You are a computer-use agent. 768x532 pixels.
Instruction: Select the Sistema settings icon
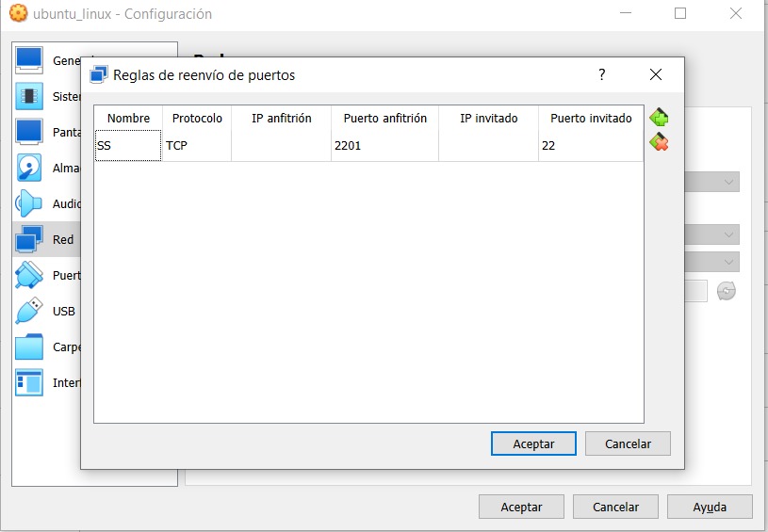point(29,96)
